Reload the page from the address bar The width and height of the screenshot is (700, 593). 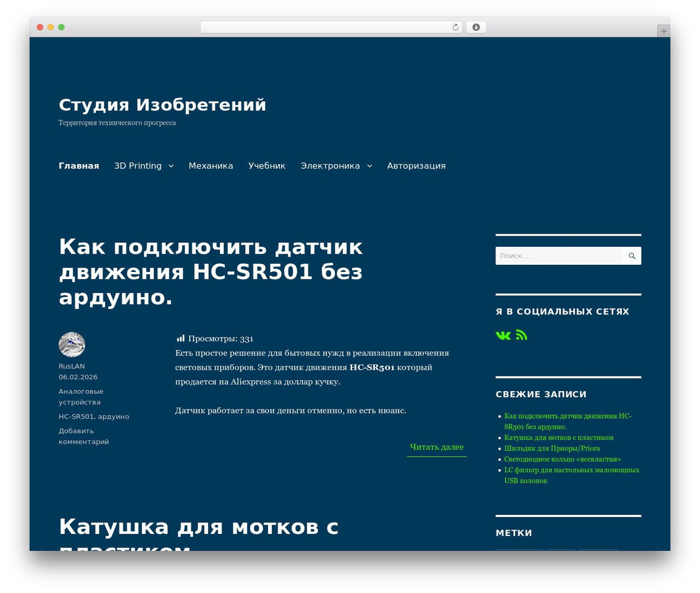455,27
